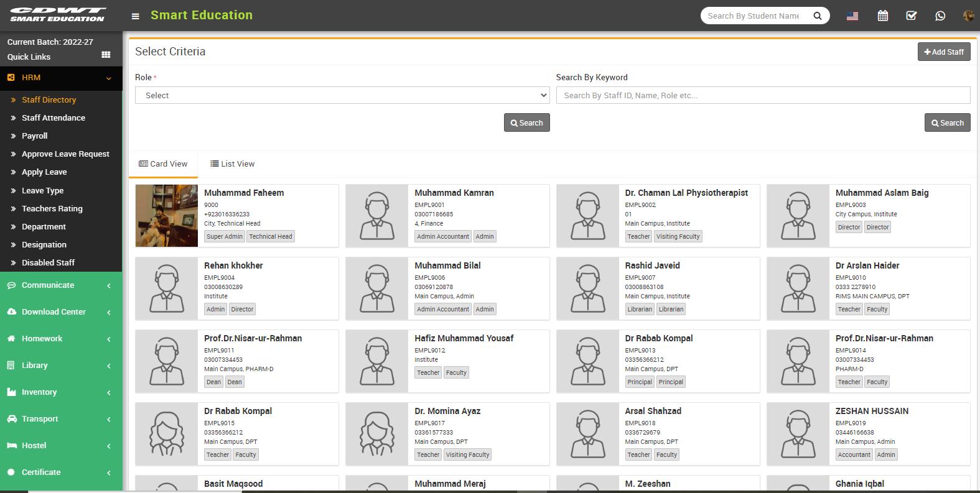980x493 pixels.
Task: Click Technical Head tag
Action: tap(271, 237)
